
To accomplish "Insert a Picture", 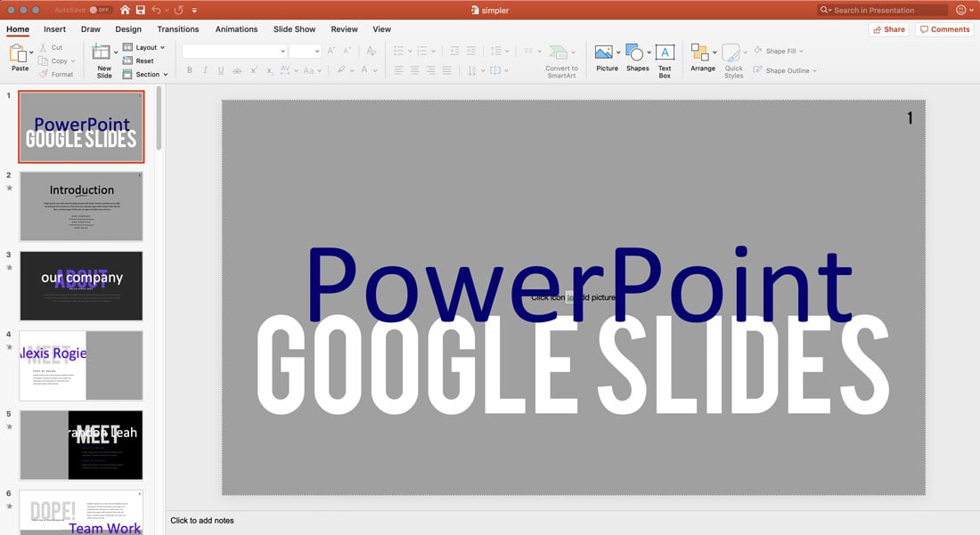I will click(x=606, y=59).
